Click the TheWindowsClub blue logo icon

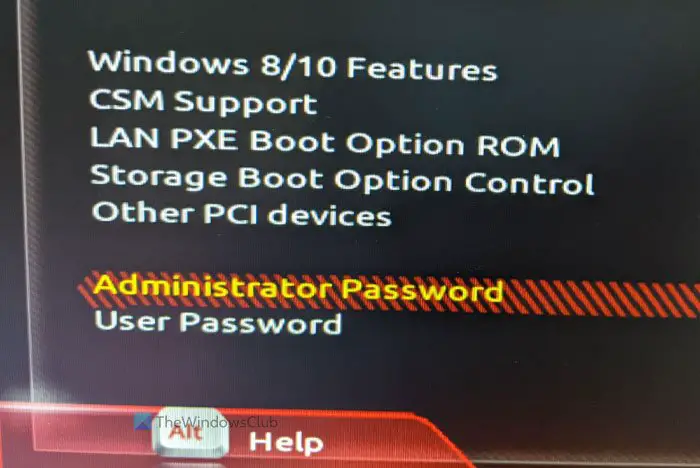point(143,421)
